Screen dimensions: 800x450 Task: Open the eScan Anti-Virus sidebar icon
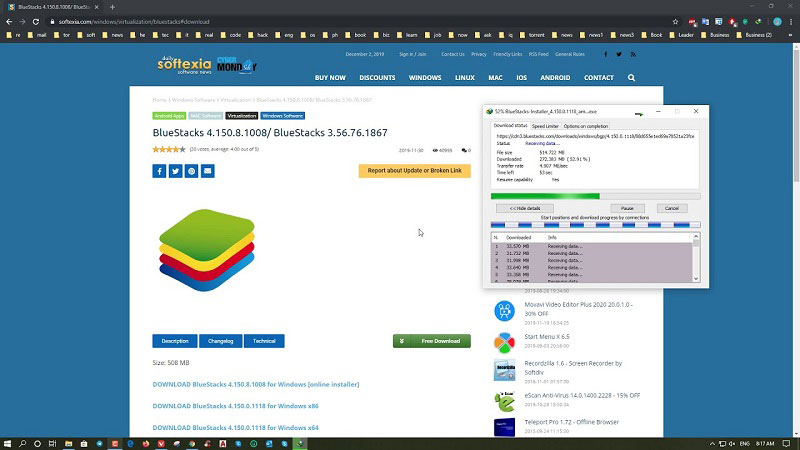504,402
